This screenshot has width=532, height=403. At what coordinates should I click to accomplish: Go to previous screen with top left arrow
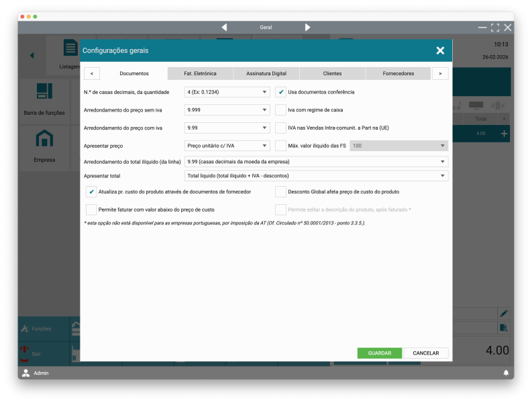point(32,56)
